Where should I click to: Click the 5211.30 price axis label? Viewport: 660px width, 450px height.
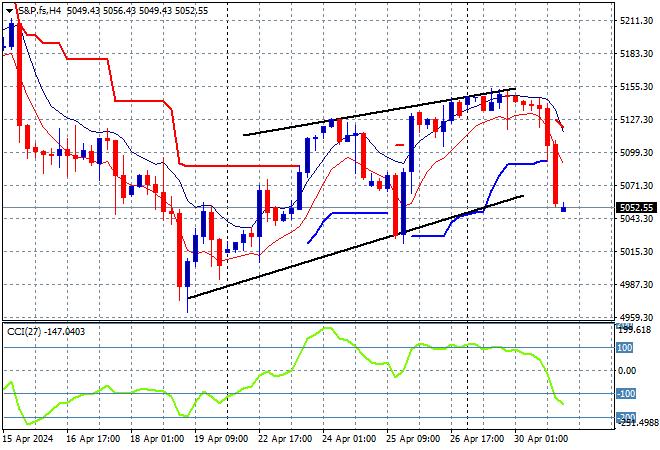636,21
